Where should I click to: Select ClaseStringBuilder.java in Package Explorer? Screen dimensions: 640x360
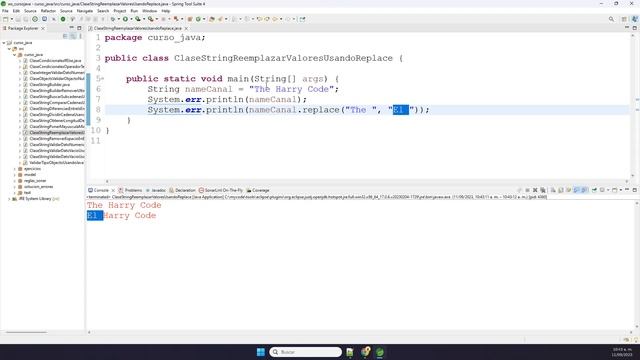point(49,84)
